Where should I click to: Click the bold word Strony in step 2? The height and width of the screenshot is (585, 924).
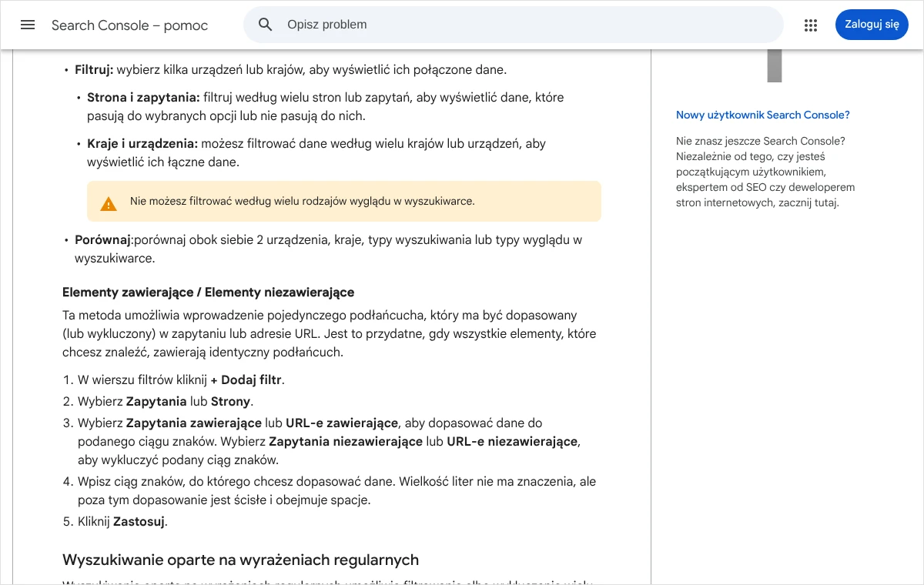click(x=230, y=402)
